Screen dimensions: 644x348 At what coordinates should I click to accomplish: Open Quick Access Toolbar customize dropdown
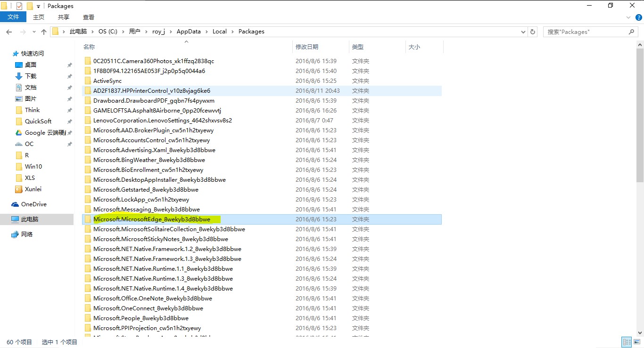[39, 7]
